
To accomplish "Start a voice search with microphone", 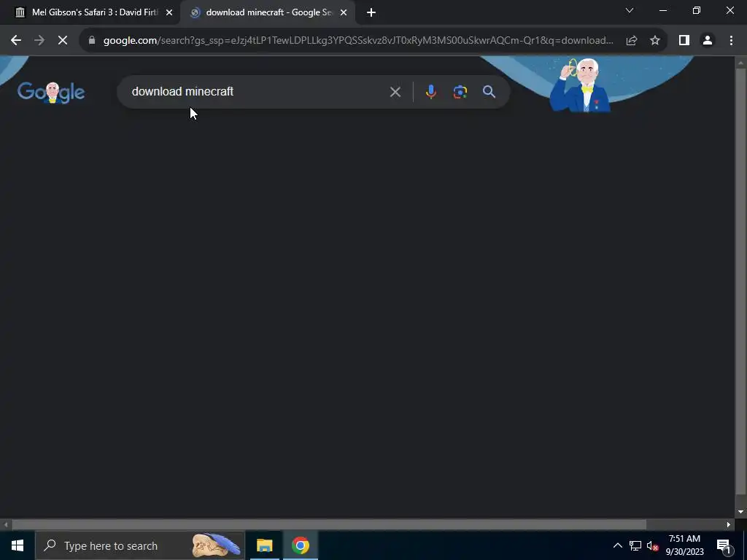I will [x=430, y=92].
